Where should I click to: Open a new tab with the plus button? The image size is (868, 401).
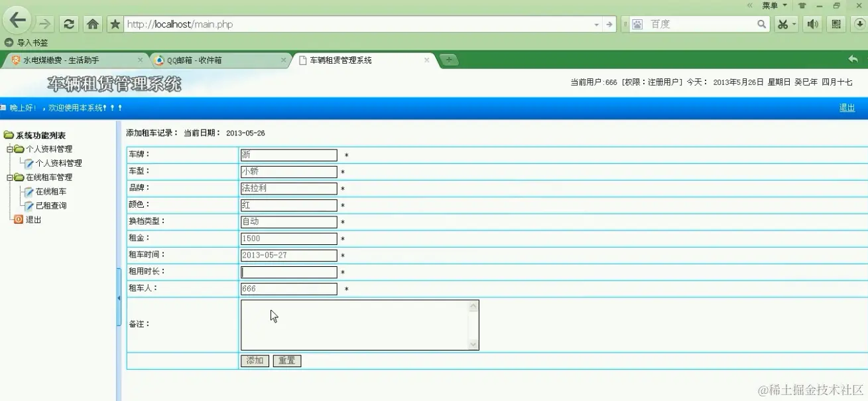449,60
